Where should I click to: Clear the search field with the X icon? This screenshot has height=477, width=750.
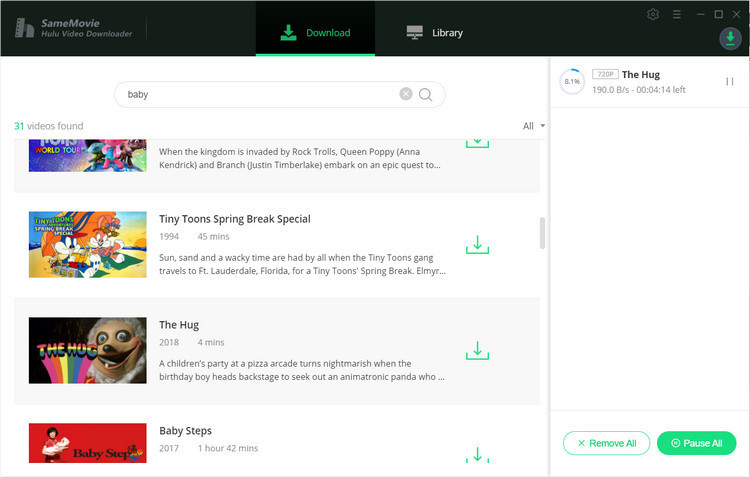pos(406,94)
